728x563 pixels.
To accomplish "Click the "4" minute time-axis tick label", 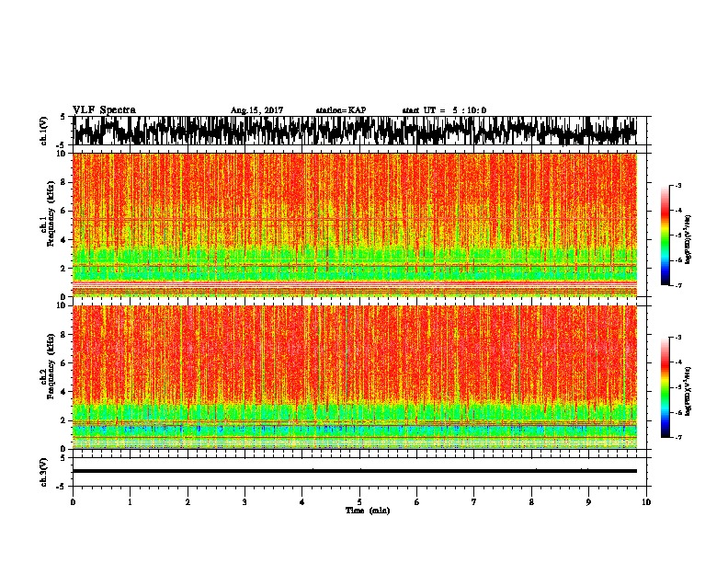I will (302, 502).
